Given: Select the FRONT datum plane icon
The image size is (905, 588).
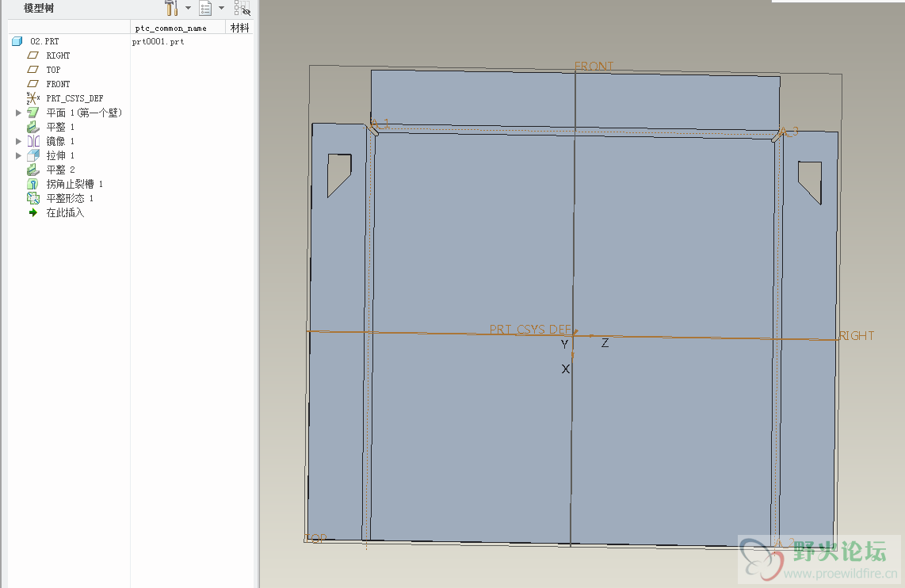Looking at the screenshot, I should click(x=33, y=84).
